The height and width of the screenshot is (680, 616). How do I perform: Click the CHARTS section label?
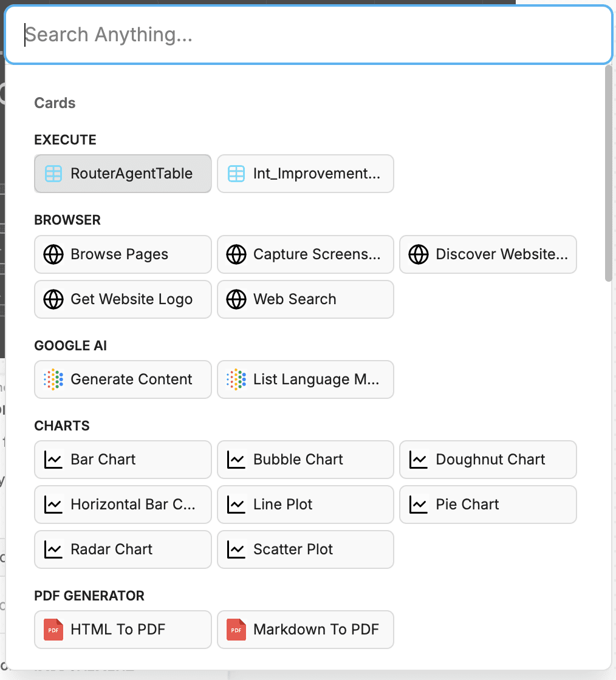click(x=61, y=426)
